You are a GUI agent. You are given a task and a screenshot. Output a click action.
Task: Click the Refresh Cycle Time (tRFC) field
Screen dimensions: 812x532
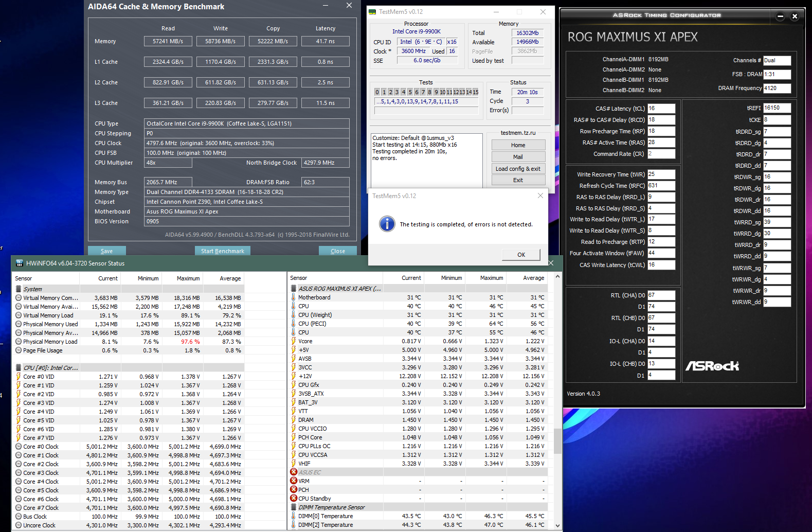click(x=661, y=186)
